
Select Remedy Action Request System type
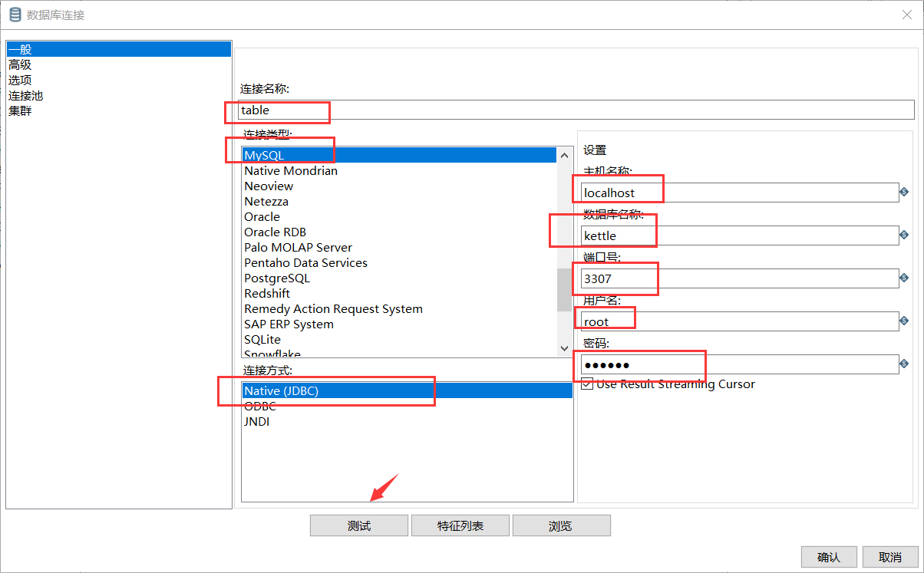click(x=399, y=308)
